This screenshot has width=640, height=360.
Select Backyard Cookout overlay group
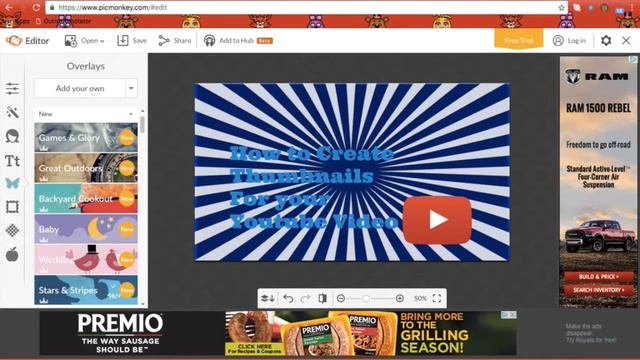click(x=86, y=198)
